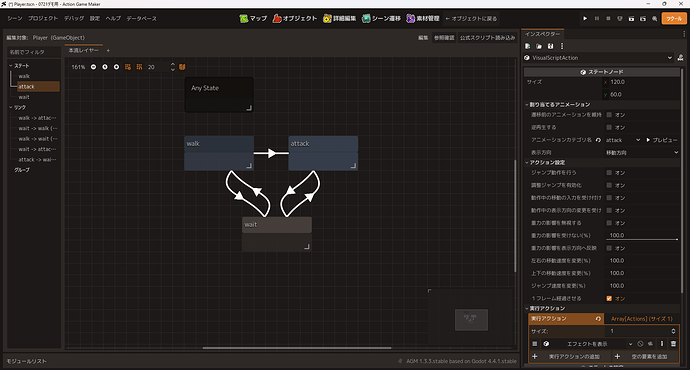The width and height of the screenshot is (690, 370).
Task: Open Inspector panel three-dot menu
Action: tap(684, 34)
